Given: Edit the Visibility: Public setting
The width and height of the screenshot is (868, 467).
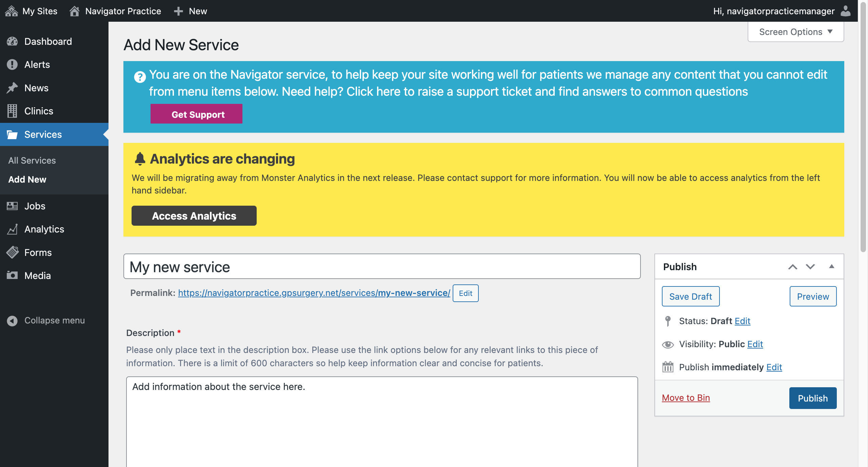Looking at the screenshot, I should coord(755,344).
